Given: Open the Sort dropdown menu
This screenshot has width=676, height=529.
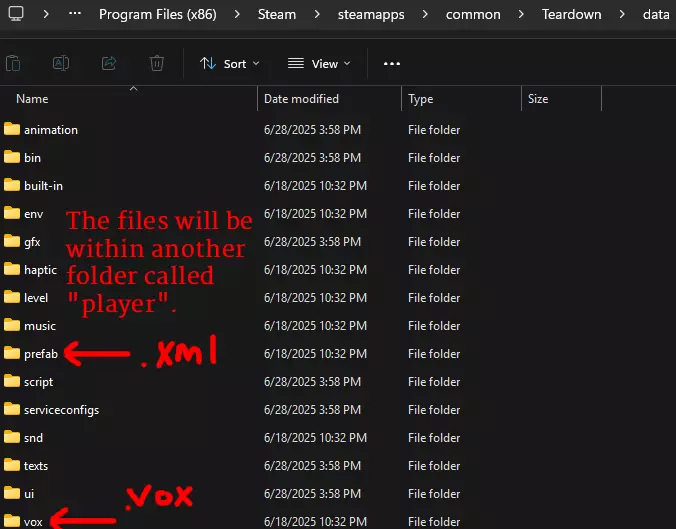Looking at the screenshot, I should (229, 64).
